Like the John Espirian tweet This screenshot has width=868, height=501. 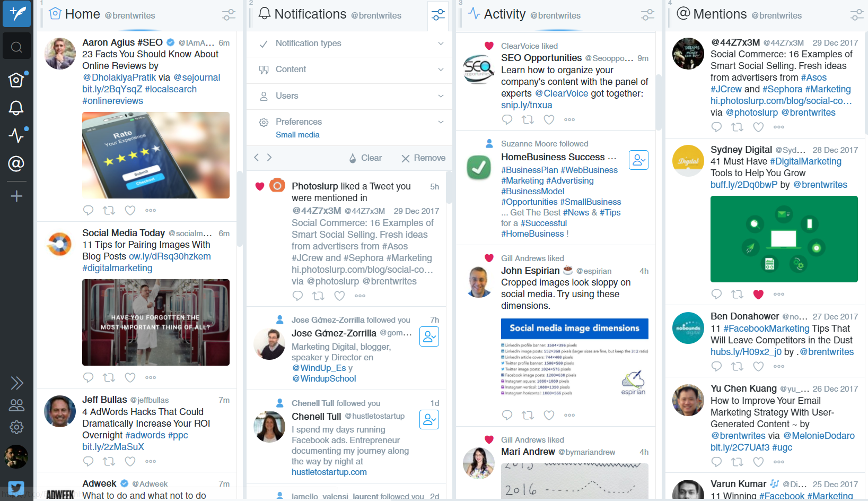[x=549, y=415]
